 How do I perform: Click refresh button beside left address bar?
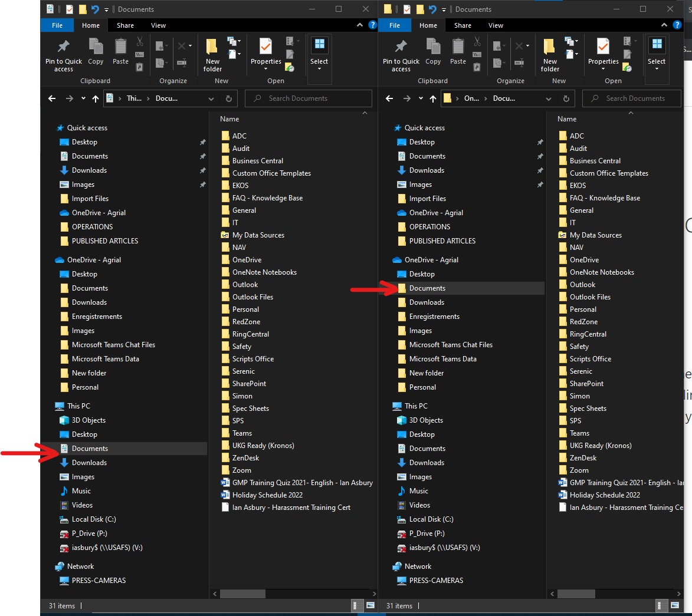(x=229, y=99)
